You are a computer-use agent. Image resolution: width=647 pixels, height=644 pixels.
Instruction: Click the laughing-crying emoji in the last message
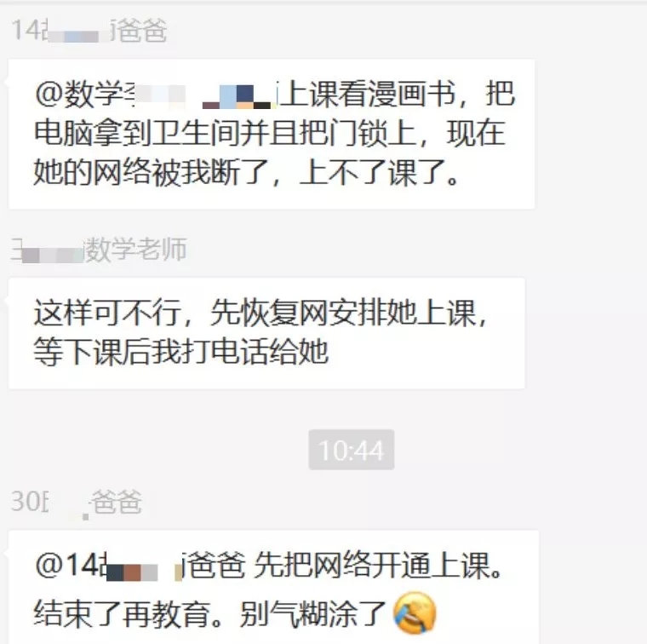tap(415, 613)
